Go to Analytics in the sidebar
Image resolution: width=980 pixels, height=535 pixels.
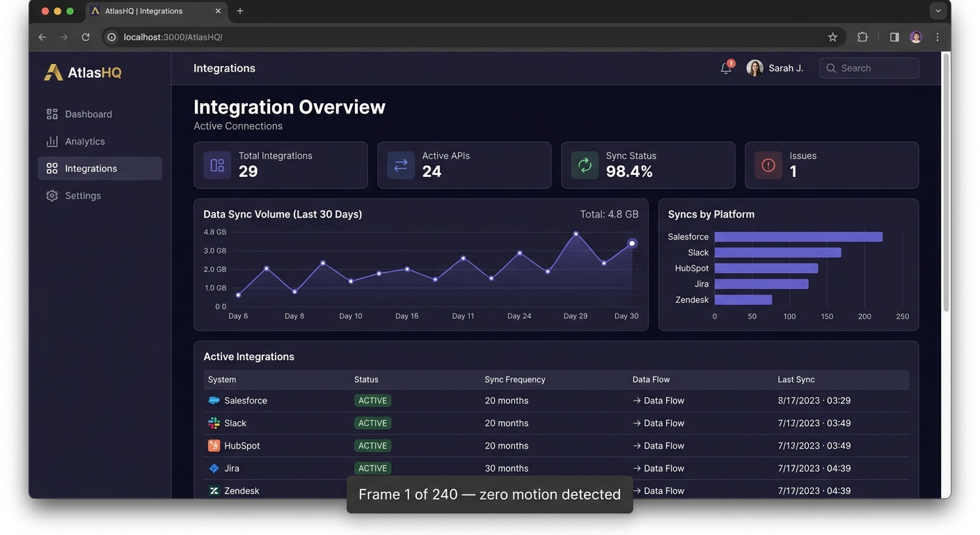point(84,141)
